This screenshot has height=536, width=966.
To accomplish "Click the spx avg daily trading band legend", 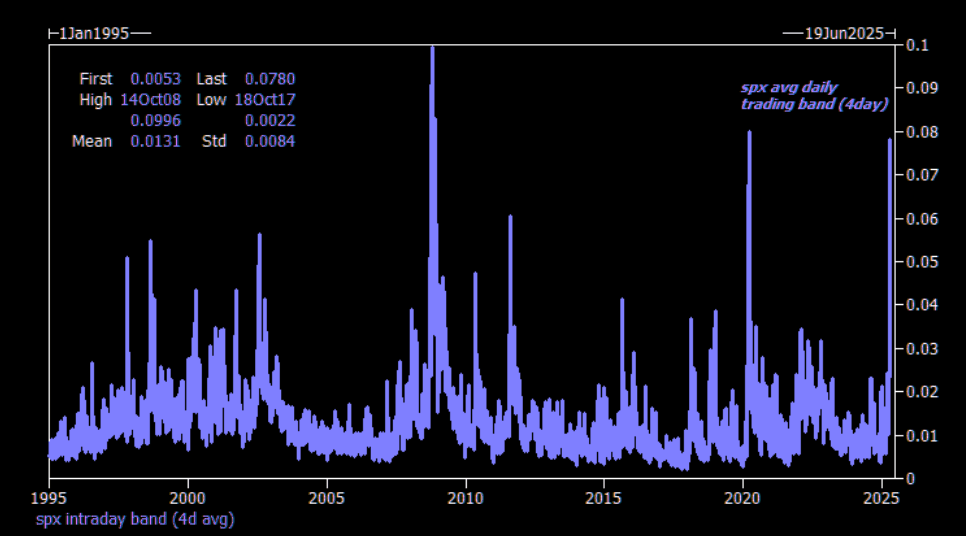I will click(813, 96).
